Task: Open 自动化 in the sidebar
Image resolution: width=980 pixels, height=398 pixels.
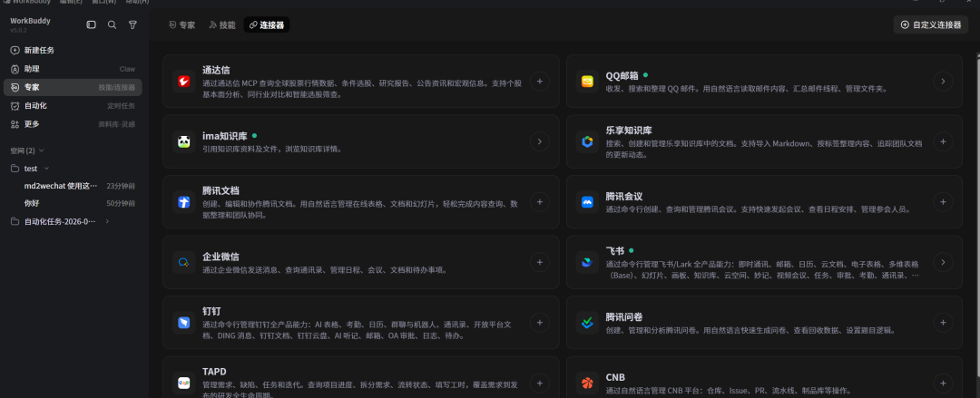Action: [73, 105]
